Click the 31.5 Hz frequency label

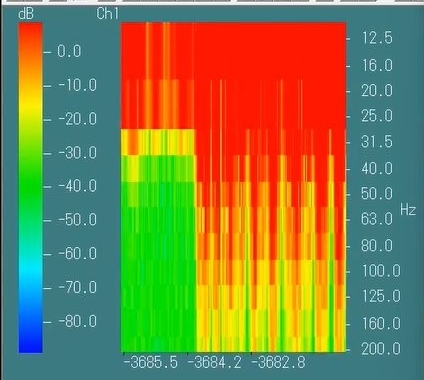tap(377, 142)
